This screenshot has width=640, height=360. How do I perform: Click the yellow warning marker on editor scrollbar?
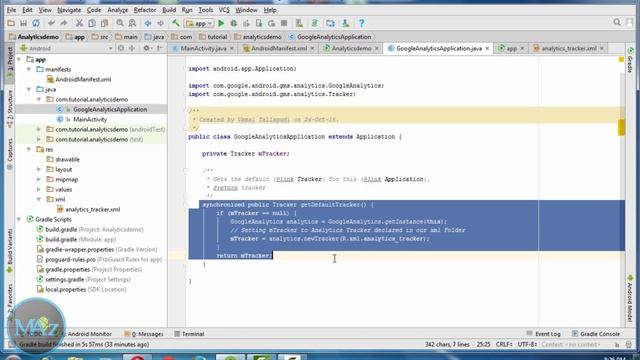click(621, 127)
